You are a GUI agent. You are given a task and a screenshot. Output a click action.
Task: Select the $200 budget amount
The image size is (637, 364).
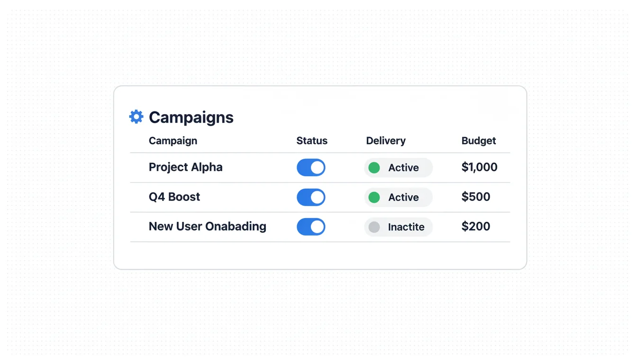pyautogui.click(x=476, y=227)
